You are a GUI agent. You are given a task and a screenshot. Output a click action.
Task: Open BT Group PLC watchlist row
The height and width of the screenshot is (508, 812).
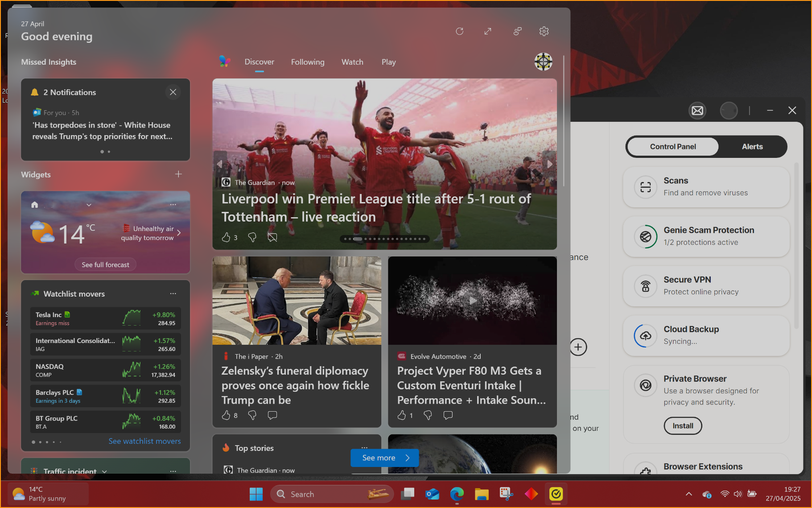(105, 422)
